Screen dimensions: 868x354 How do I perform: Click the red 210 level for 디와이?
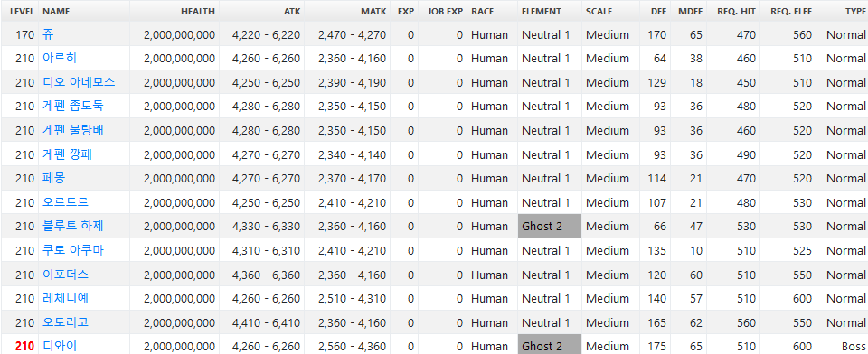25,346
